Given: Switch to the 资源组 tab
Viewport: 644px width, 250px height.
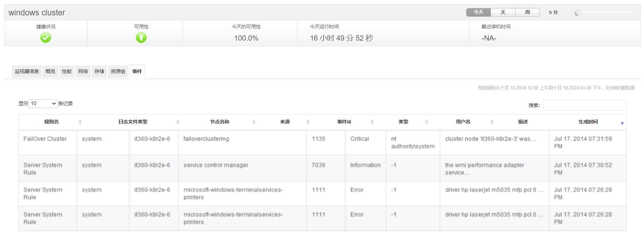Looking at the screenshot, I should (118, 71).
